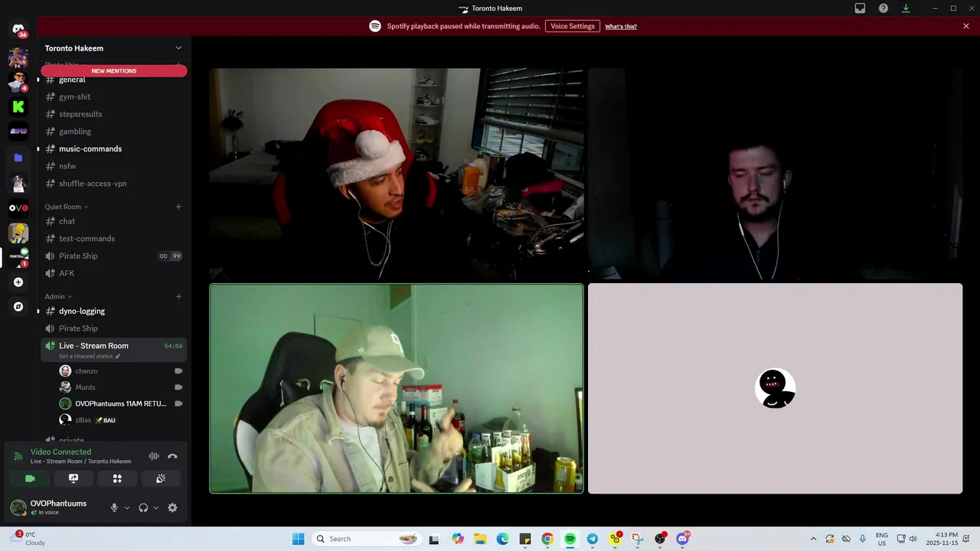The image size is (980, 551).
Task: Open the green K (Kick) server
Action: point(18,107)
